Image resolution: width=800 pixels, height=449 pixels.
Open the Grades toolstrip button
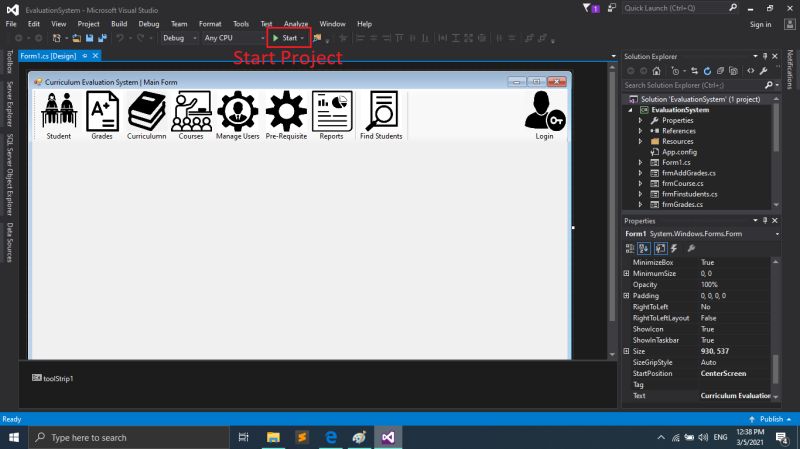pyautogui.click(x=102, y=115)
